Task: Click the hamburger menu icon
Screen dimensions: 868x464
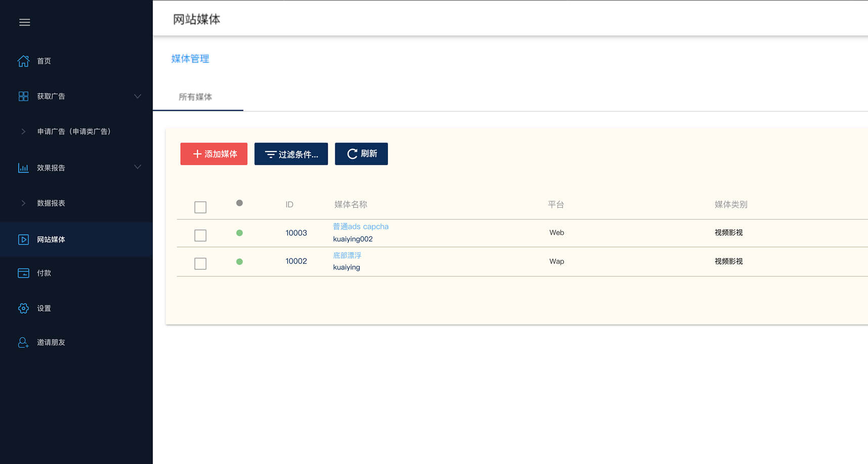Action: tap(24, 22)
